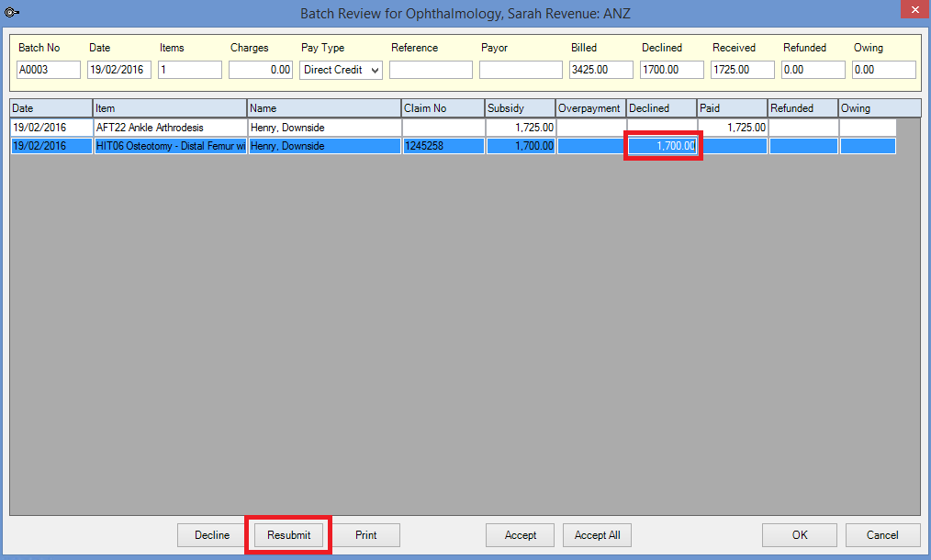This screenshot has height=560, width=931.
Task: Click the Declined cell 1,700.00
Action: tap(663, 146)
